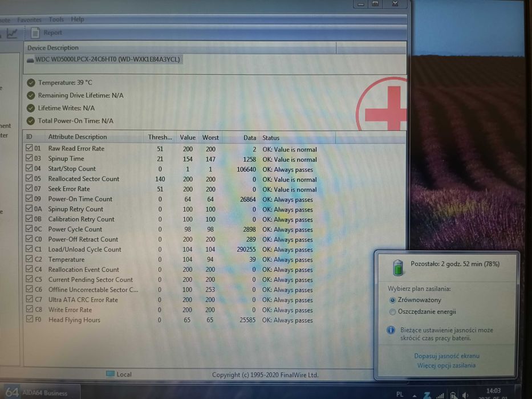Select the Zrównoważony power plan
The height and width of the screenshot is (399, 532).
tap(392, 300)
